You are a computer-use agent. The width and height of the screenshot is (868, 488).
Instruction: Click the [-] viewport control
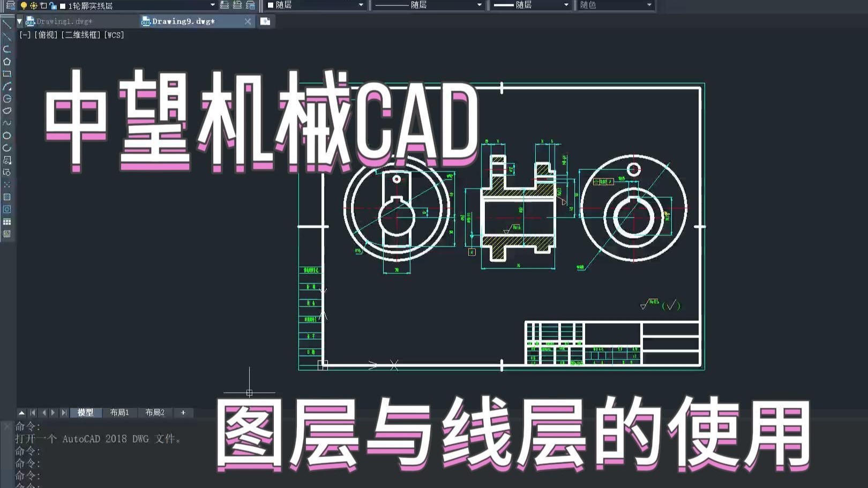pos(25,35)
